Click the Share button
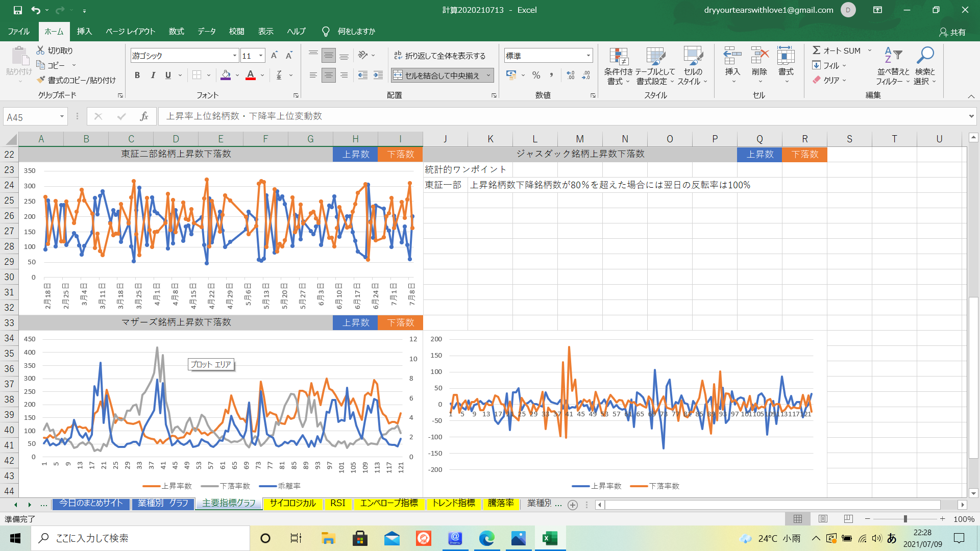 coord(952,32)
